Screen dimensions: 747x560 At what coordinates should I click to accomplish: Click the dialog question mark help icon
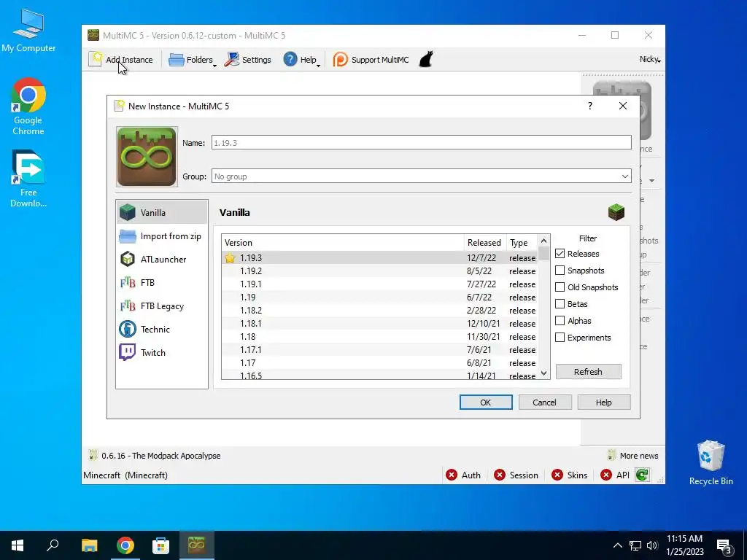click(x=589, y=106)
